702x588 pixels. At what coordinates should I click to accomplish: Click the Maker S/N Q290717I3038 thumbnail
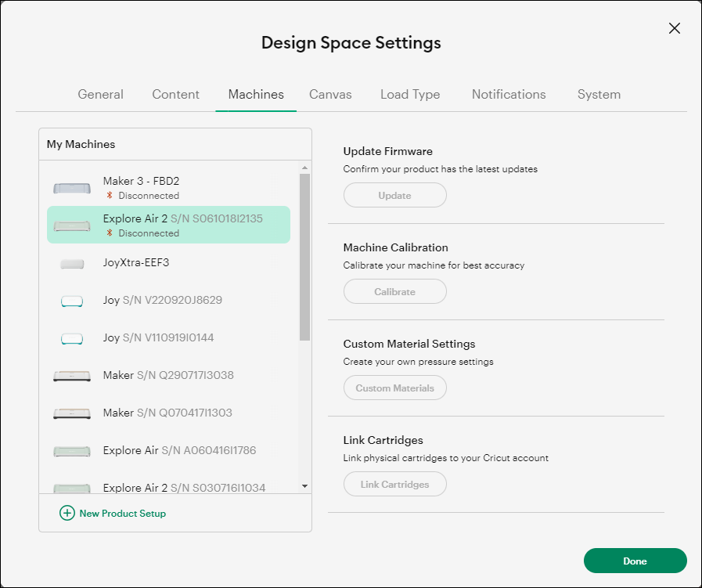tap(71, 375)
